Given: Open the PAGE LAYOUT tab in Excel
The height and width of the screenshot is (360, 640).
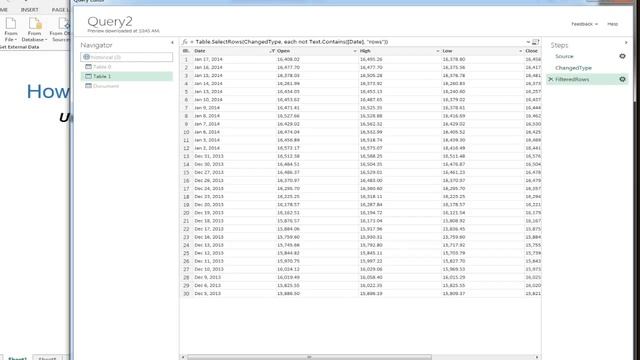Looking at the screenshot, I should pyautogui.click(x=60, y=9).
